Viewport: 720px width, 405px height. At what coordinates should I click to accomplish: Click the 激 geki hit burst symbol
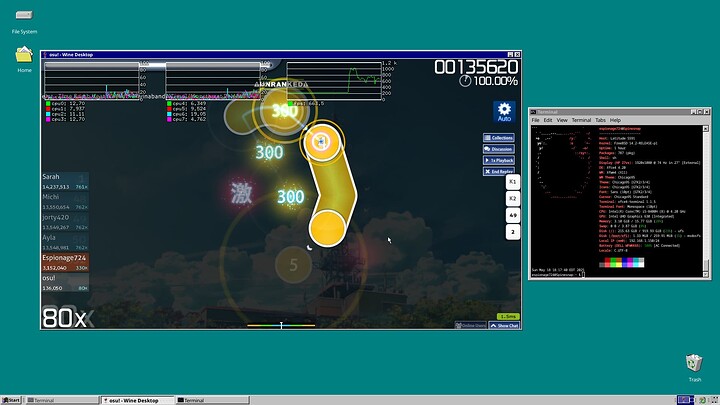tap(241, 193)
